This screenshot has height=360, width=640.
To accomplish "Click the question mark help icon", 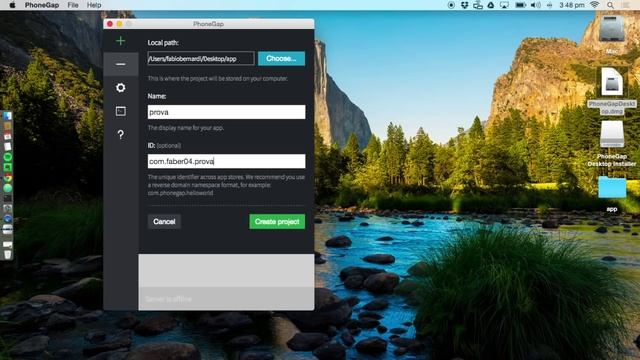I will tap(120, 135).
